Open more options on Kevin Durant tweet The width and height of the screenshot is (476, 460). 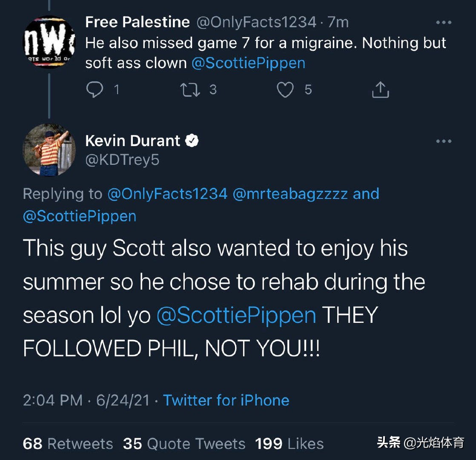point(444,141)
